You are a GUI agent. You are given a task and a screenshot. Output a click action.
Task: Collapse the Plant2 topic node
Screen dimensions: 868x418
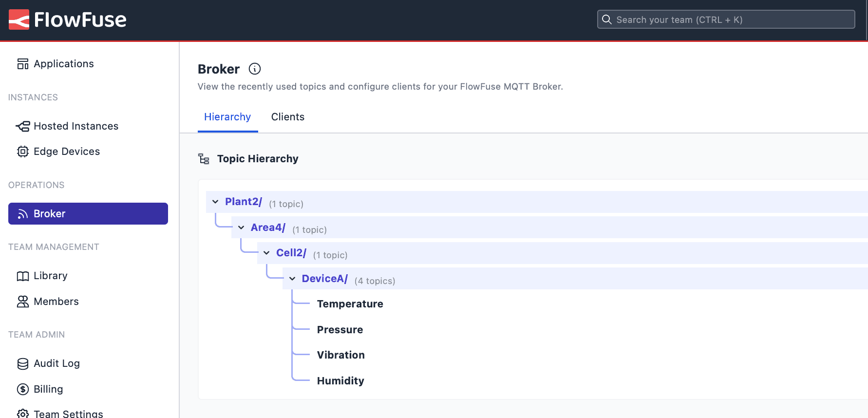[x=215, y=201]
